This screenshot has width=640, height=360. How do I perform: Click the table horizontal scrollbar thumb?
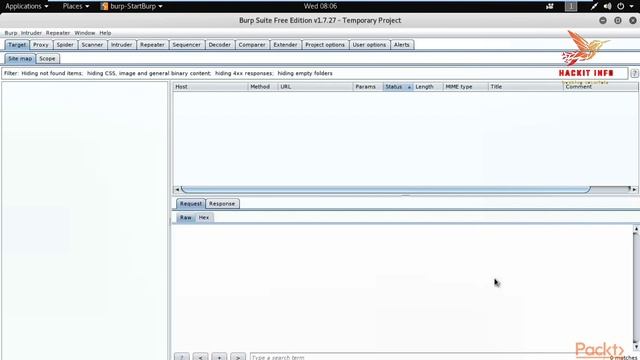click(x=386, y=189)
